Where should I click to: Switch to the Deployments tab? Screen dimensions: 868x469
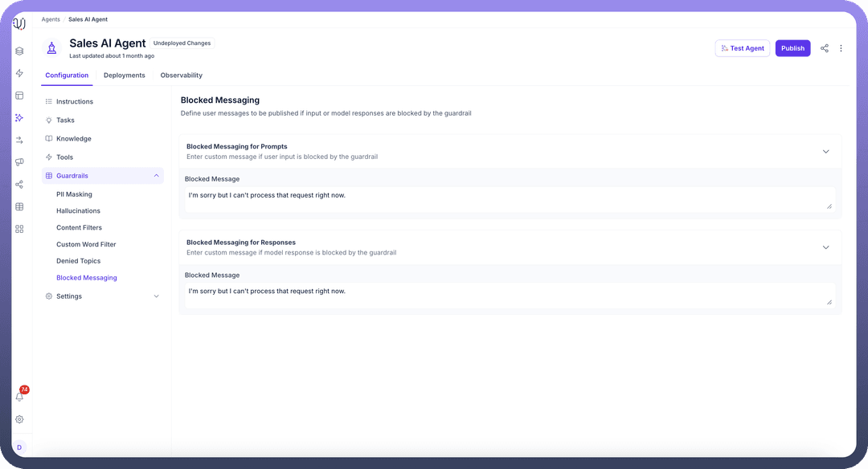[x=125, y=75]
